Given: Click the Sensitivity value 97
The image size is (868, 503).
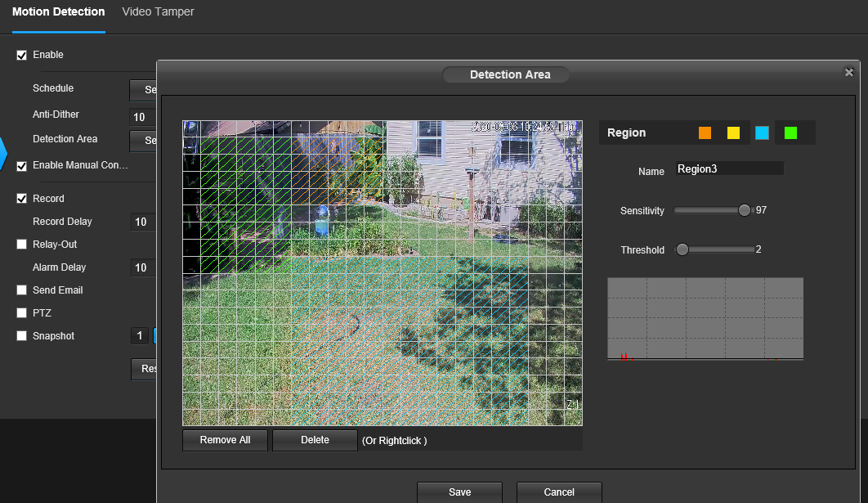Looking at the screenshot, I should pos(761,210).
